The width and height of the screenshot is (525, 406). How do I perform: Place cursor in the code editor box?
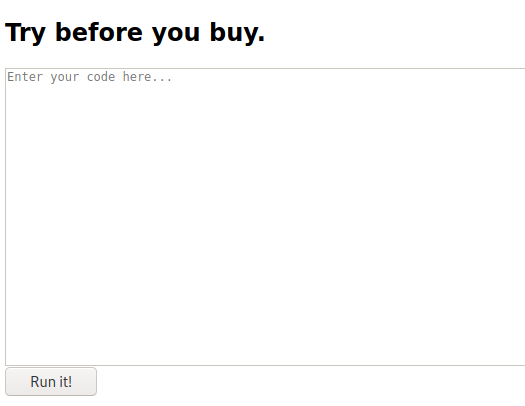265,217
